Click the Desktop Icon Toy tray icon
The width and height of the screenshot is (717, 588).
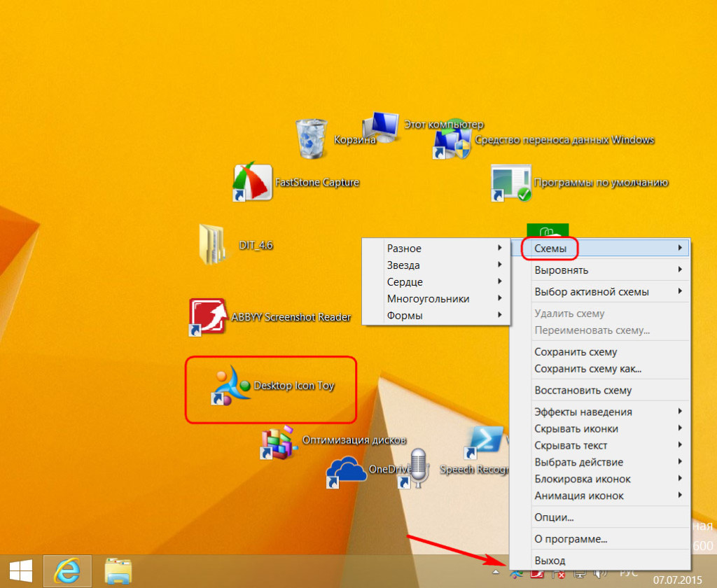pyautogui.click(x=515, y=573)
